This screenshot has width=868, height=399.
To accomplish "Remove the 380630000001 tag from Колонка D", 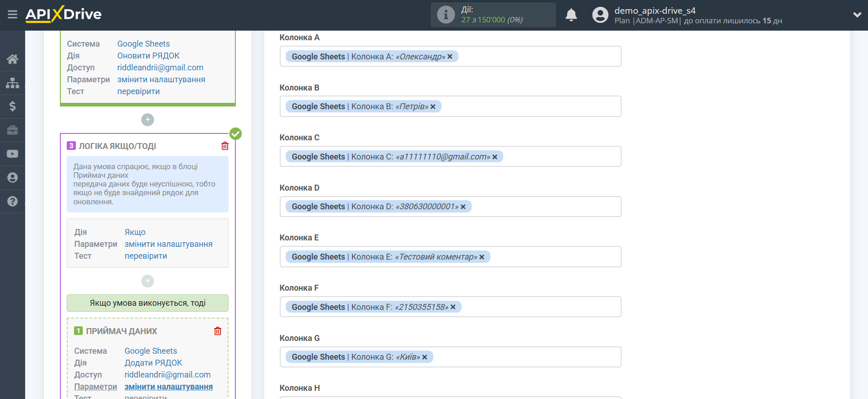I will click(463, 207).
